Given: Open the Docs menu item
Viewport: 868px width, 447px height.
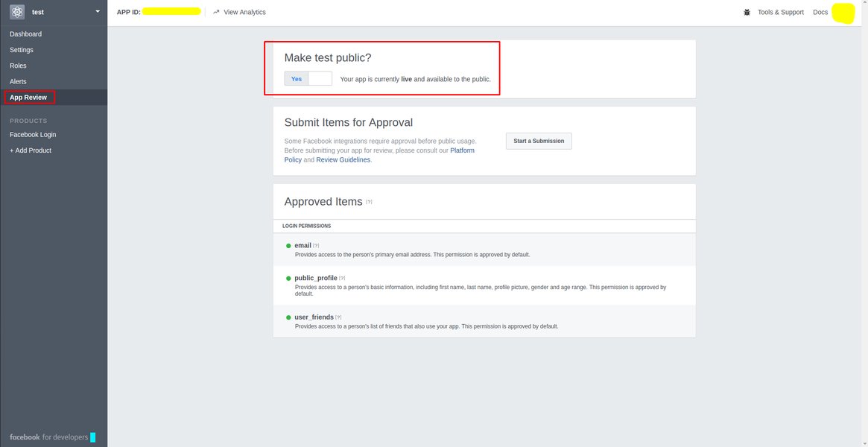Looking at the screenshot, I should pyautogui.click(x=820, y=12).
